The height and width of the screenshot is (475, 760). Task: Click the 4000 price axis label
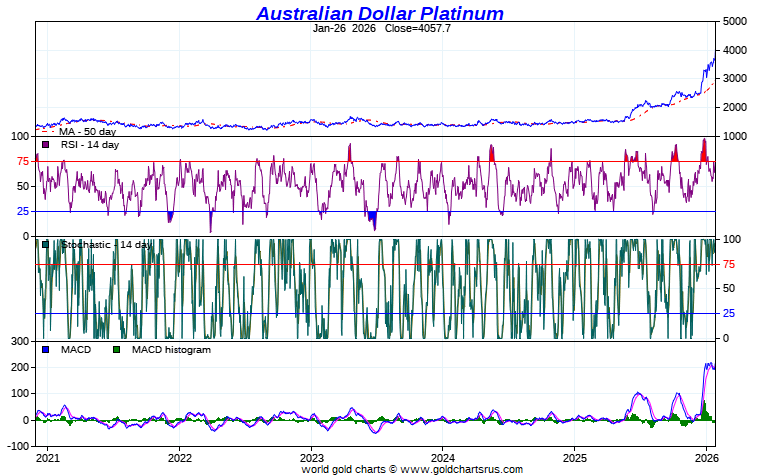click(x=735, y=50)
